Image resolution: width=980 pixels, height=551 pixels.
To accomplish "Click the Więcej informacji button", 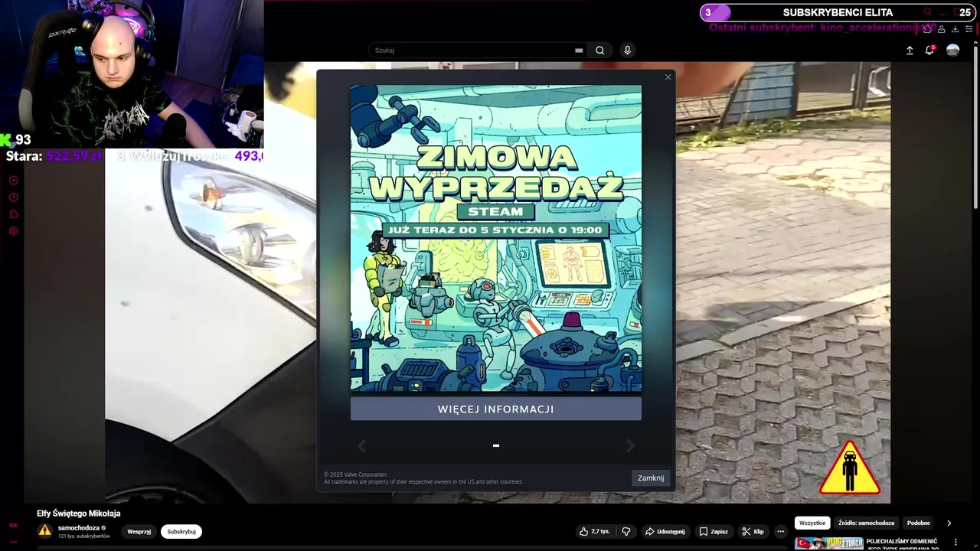I will click(495, 409).
